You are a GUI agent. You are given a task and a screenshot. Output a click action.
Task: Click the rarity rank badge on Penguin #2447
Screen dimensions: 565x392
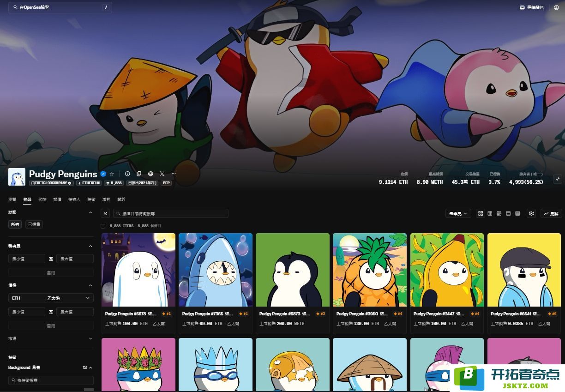[x=475, y=314]
